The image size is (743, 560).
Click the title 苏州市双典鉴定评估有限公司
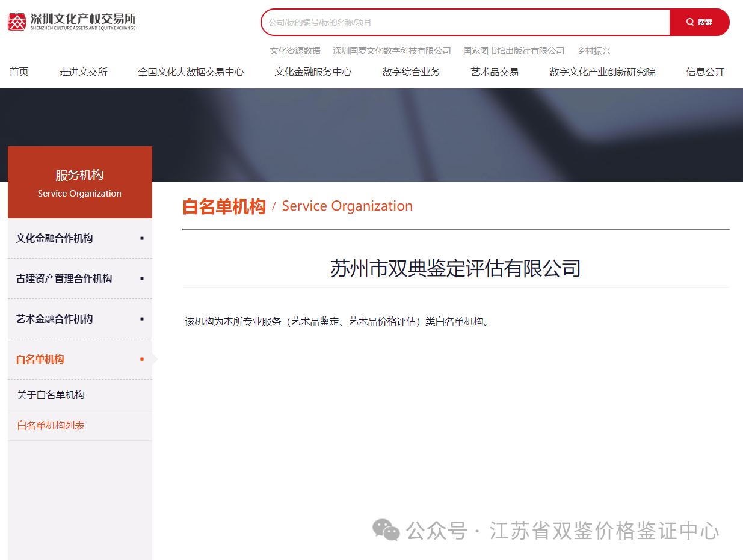pos(455,268)
